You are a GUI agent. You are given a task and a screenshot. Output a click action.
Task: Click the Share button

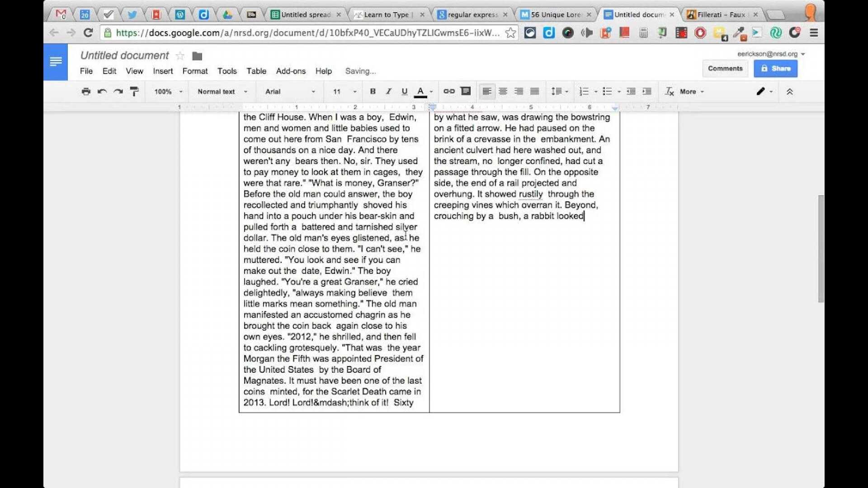[x=777, y=69]
